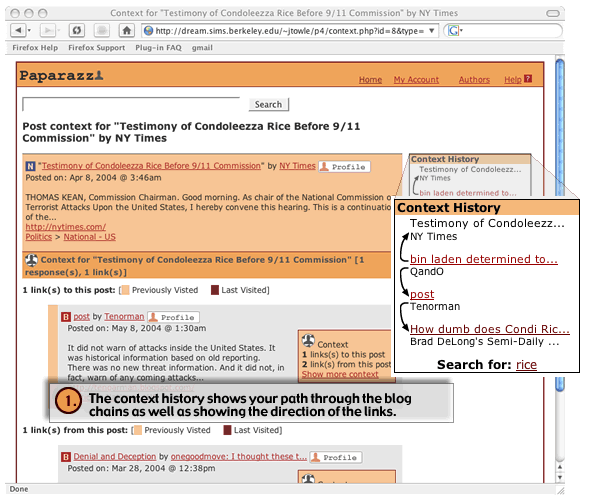Screen dimensions: 608x498
Task: Open the address bar URL dropdown arrow
Action: click(x=431, y=31)
